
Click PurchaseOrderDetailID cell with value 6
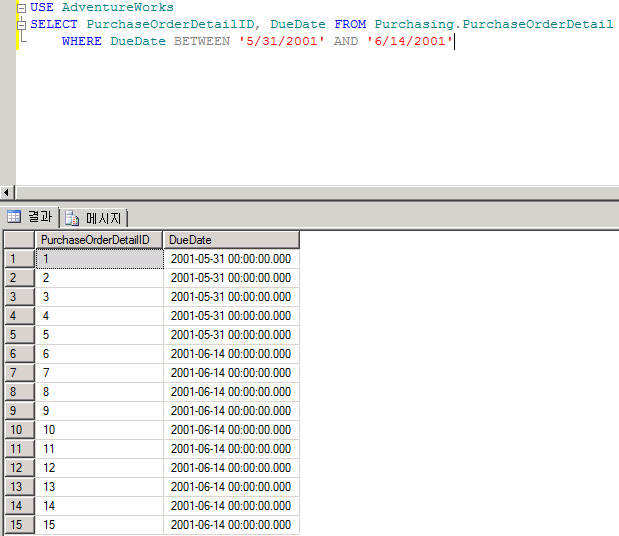99,354
